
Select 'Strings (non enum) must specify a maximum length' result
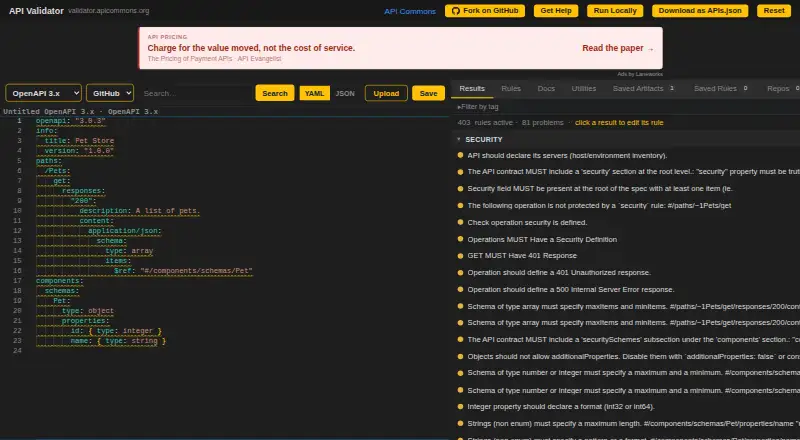[634, 424]
